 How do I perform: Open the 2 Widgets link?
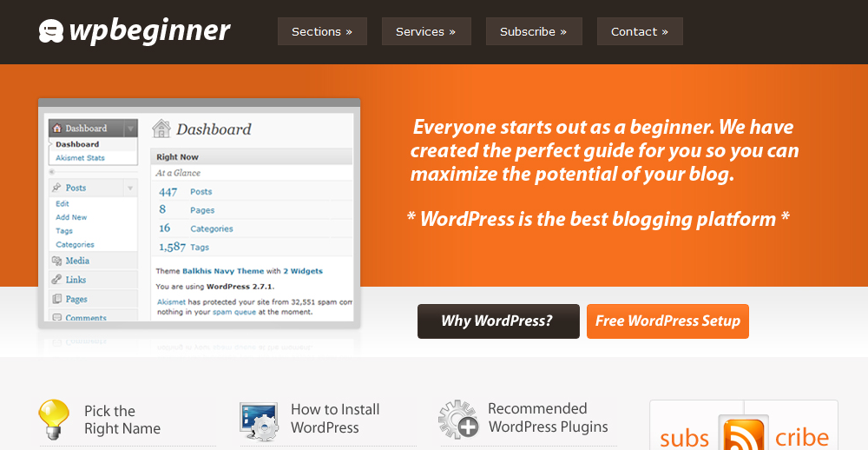coord(303,271)
